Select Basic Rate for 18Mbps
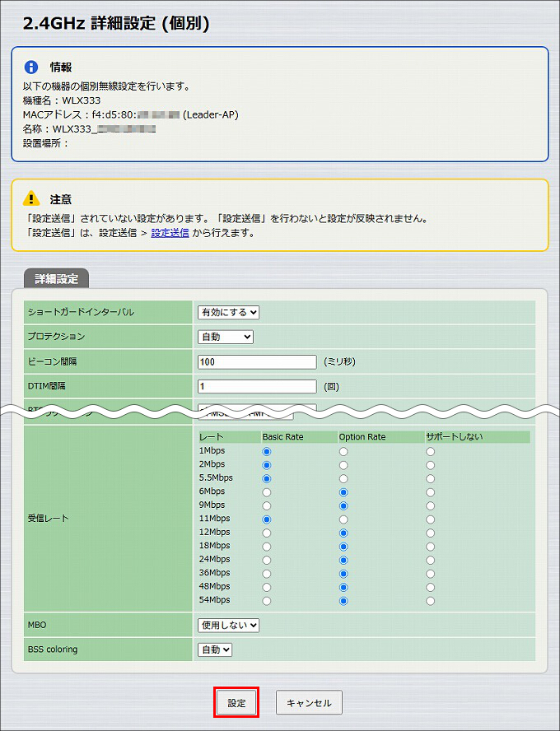 [x=267, y=546]
